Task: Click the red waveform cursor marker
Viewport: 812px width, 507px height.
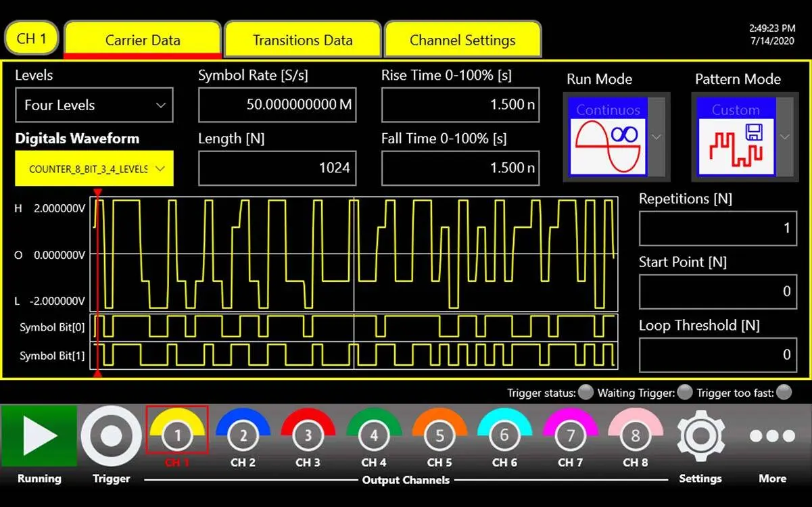Action: [x=97, y=195]
